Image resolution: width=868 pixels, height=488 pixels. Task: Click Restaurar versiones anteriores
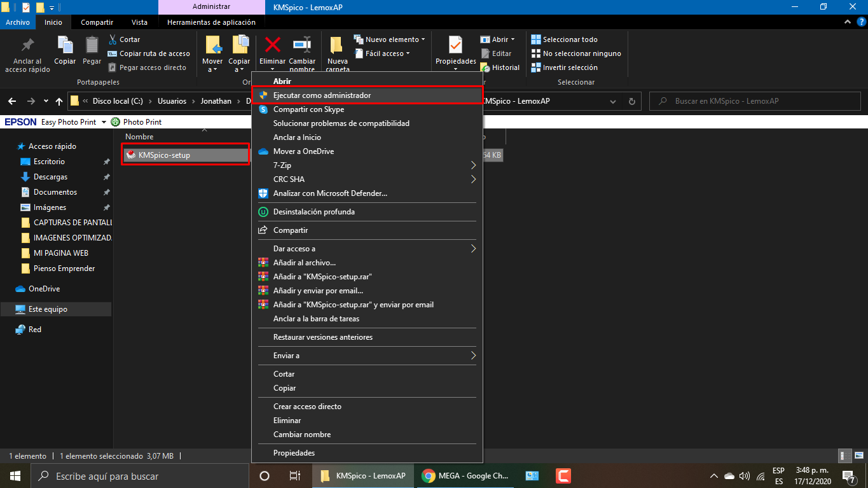(368, 337)
